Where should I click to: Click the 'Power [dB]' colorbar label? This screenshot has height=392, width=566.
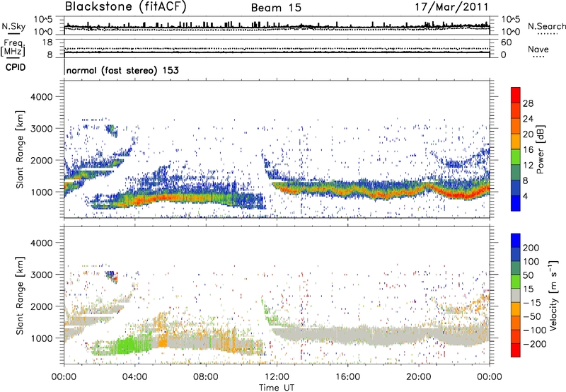tap(541, 149)
